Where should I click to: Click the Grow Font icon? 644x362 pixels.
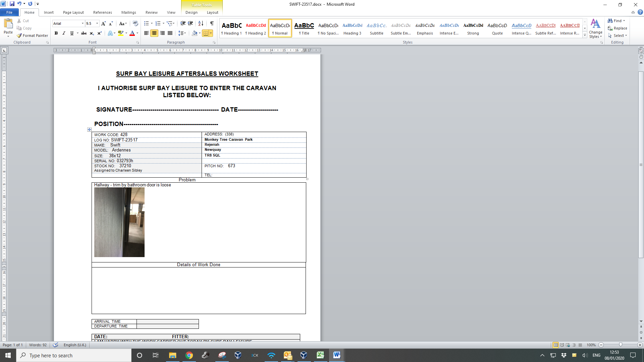(x=103, y=23)
